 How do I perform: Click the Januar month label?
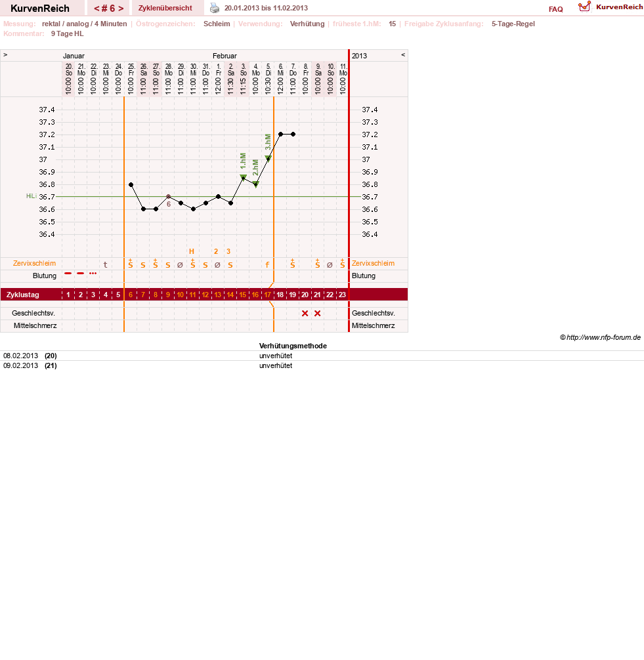coord(74,56)
